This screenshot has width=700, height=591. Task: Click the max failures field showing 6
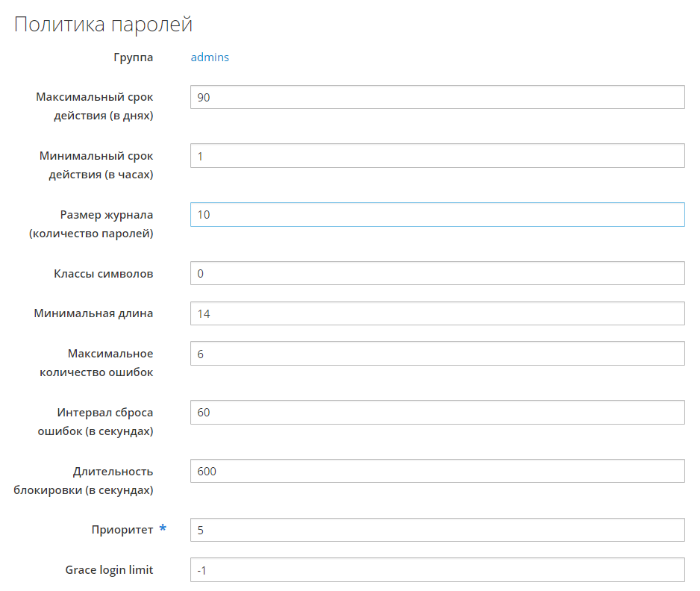[437, 354]
